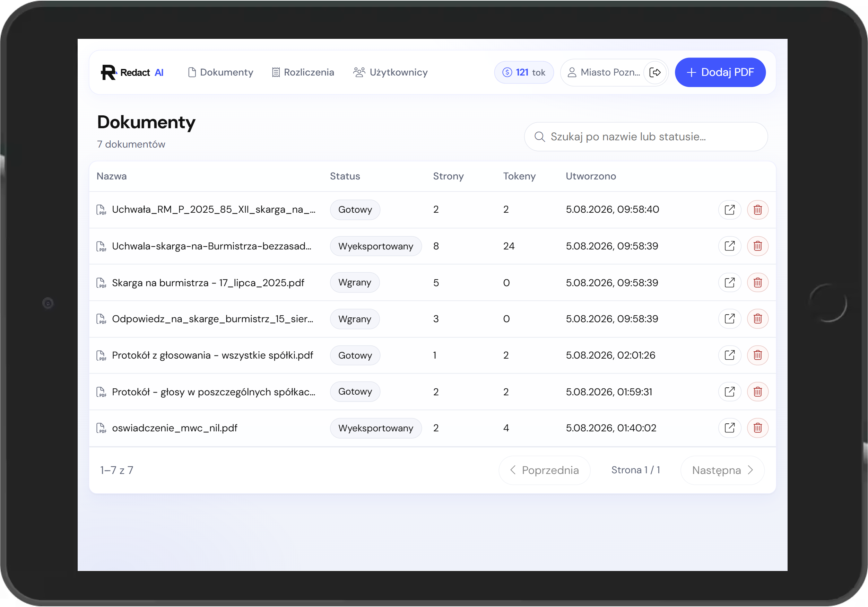868x607 pixels.
Task: Focus the Szukaj po nazwie lub statusie search field
Action: [645, 137]
